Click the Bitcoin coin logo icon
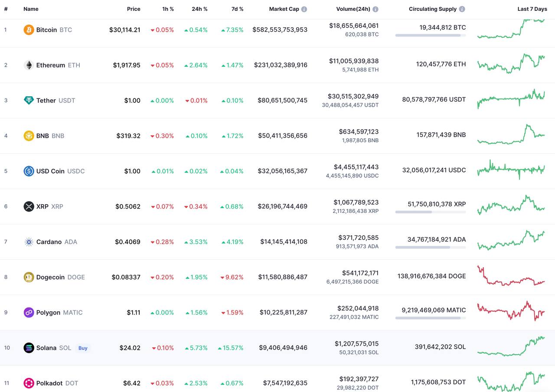 click(29, 30)
